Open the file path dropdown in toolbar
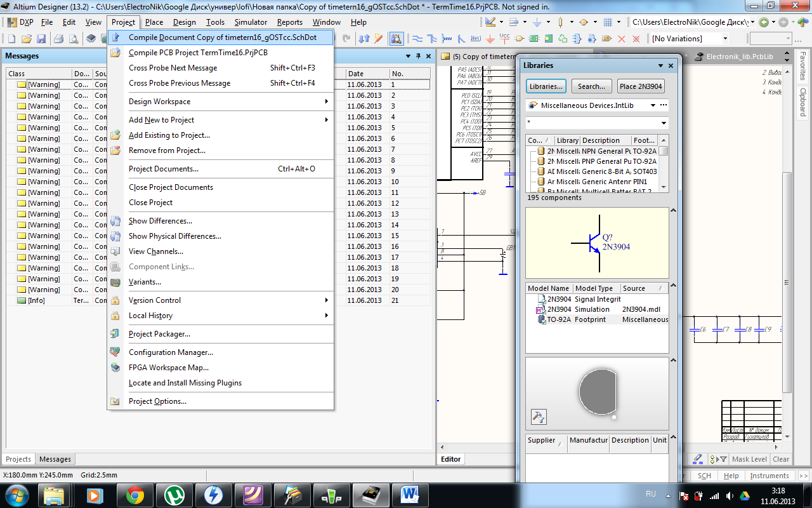The width and height of the screenshot is (812, 508). click(x=752, y=22)
